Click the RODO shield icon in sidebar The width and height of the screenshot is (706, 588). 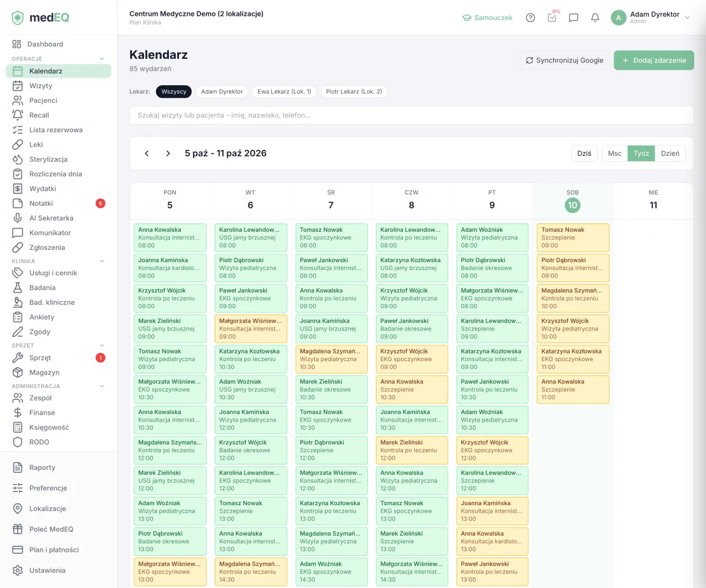pyautogui.click(x=18, y=442)
